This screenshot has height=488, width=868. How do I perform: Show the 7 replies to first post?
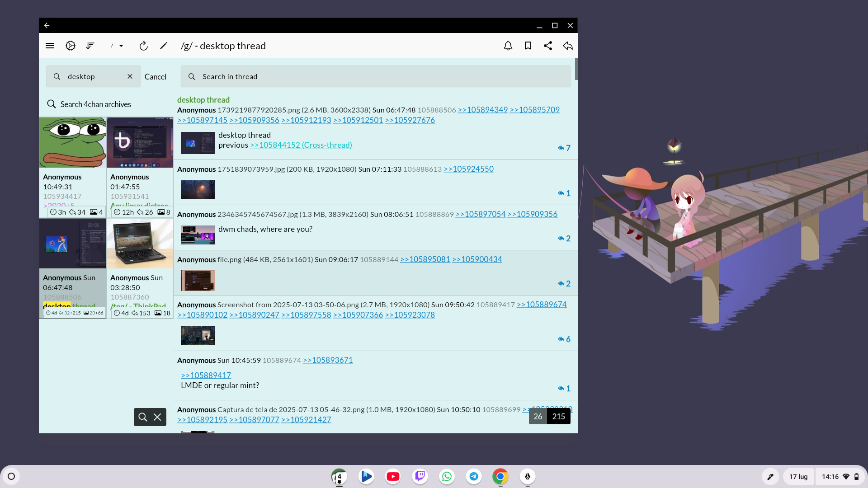click(x=564, y=148)
